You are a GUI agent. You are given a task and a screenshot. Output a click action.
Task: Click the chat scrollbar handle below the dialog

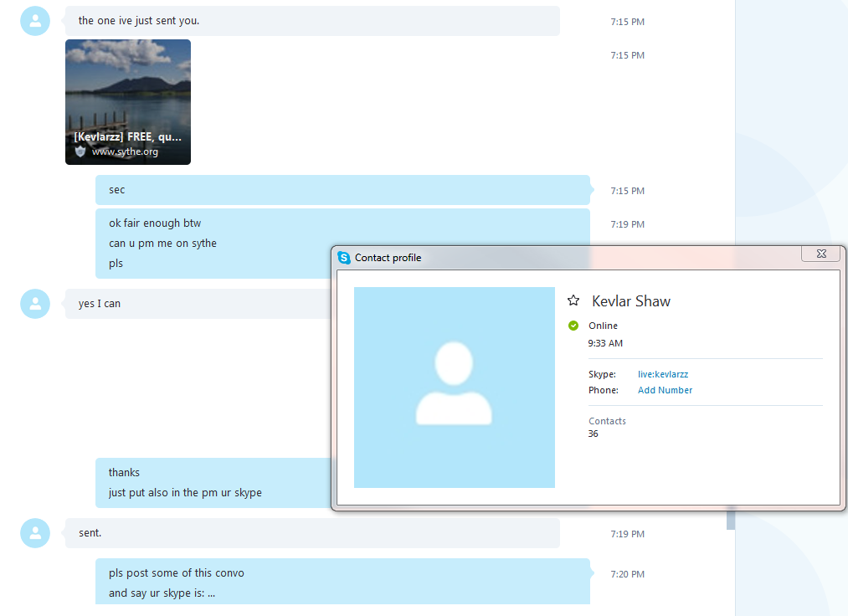pos(731,519)
